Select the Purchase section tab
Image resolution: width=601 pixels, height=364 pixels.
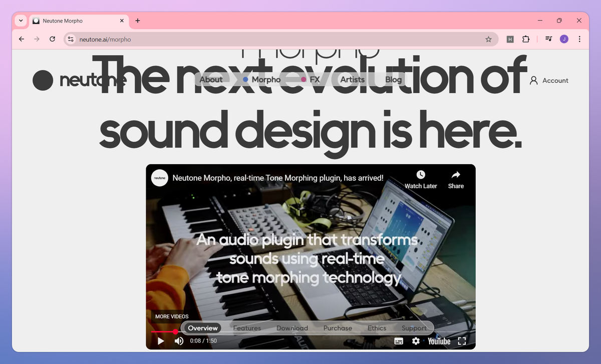(x=338, y=328)
